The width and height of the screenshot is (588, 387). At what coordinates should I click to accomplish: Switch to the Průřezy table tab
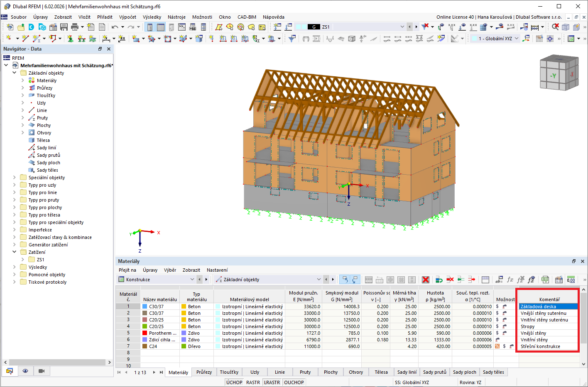204,372
